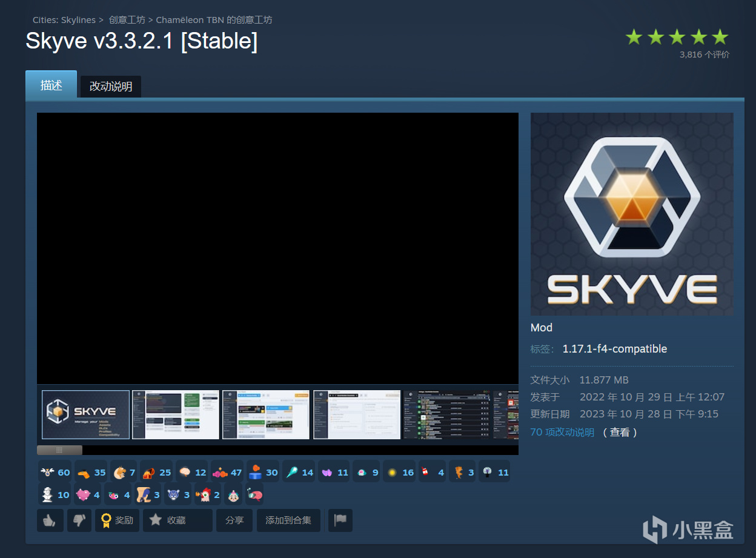Click the 添加到合集 button
Screen dimensions: 756x558
pos(288,520)
